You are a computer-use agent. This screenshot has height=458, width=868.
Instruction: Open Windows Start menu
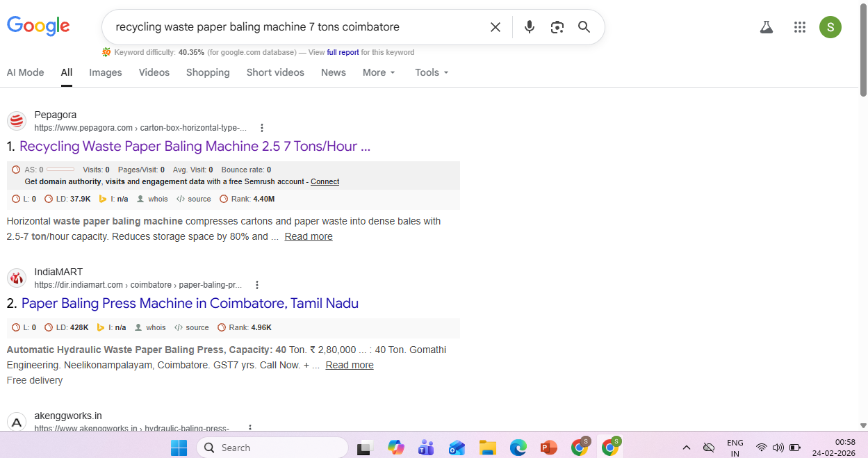[179, 448]
